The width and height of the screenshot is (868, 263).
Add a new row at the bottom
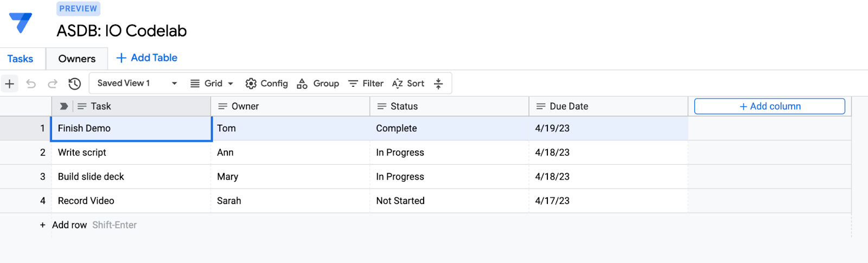click(69, 225)
